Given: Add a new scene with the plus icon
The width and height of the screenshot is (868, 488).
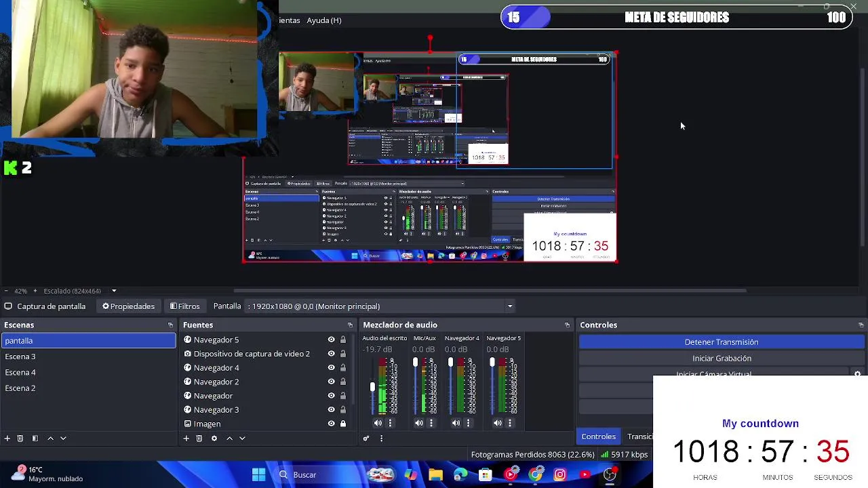Looking at the screenshot, I should point(7,439).
